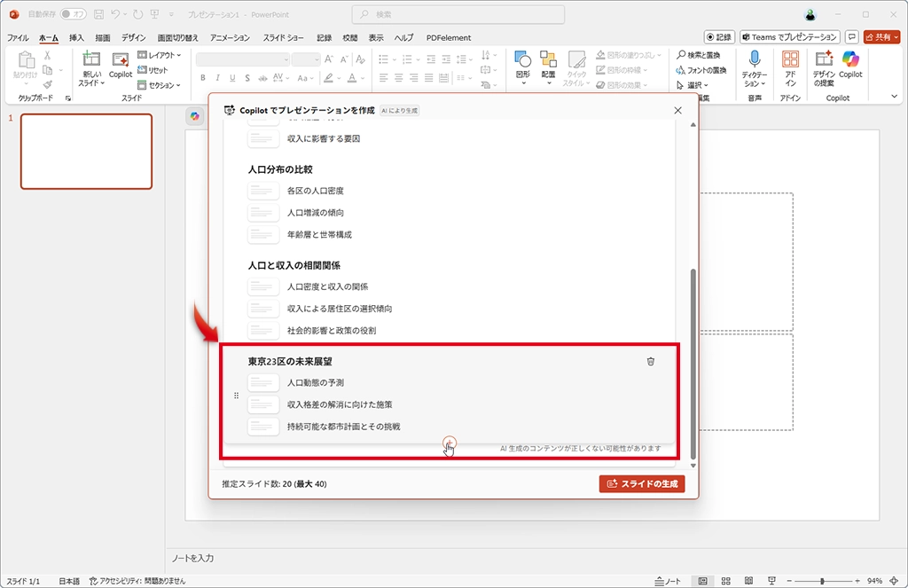Open the レイアウト layout dropdown
The height and width of the screenshot is (588, 908).
(160, 55)
